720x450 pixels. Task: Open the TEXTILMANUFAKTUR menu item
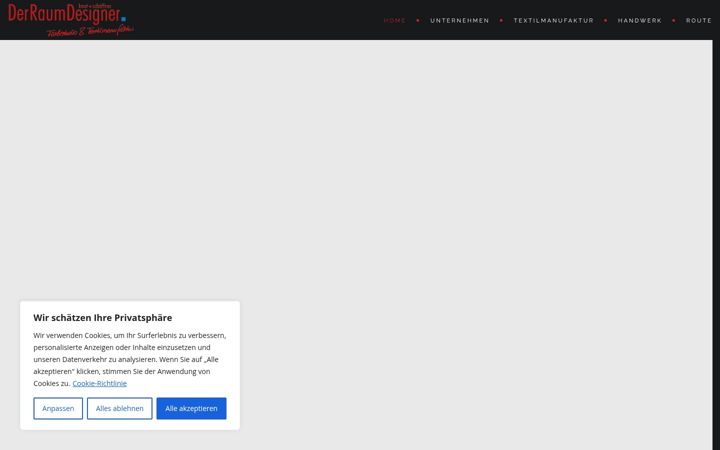(x=553, y=21)
